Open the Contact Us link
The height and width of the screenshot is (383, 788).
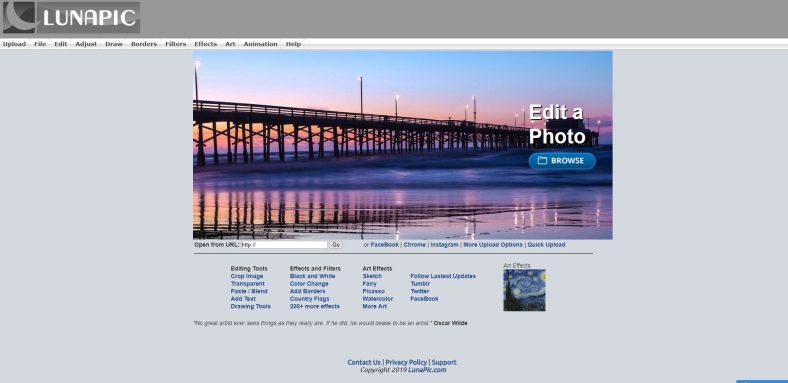click(364, 362)
